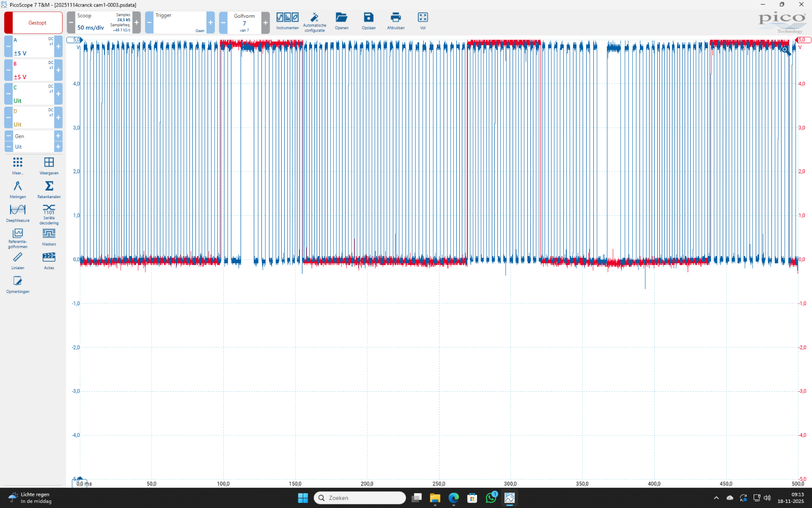Open Microsoft Store from the taskbar
The width and height of the screenshot is (812, 508).
pyautogui.click(x=472, y=498)
